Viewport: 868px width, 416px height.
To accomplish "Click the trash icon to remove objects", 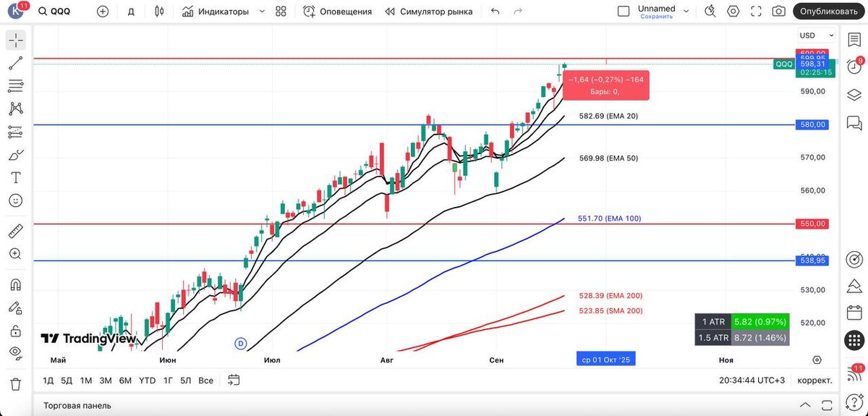I will tap(15, 384).
